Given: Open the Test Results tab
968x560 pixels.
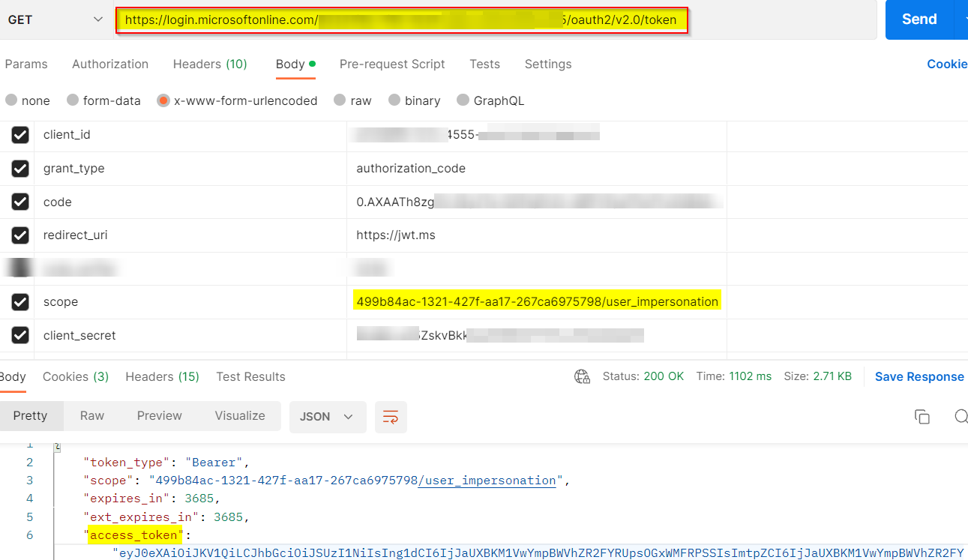Looking at the screenshot, I should coord(250,376).
